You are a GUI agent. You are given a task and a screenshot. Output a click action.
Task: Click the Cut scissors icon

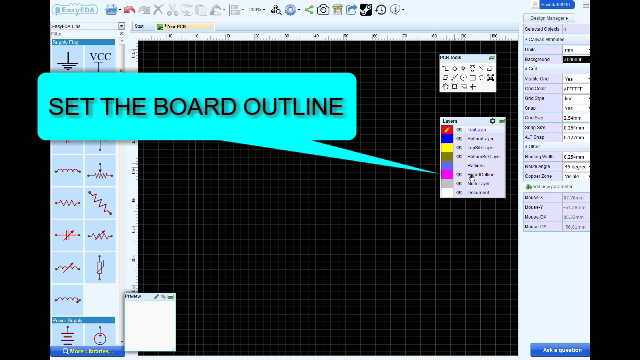(172, 9)
